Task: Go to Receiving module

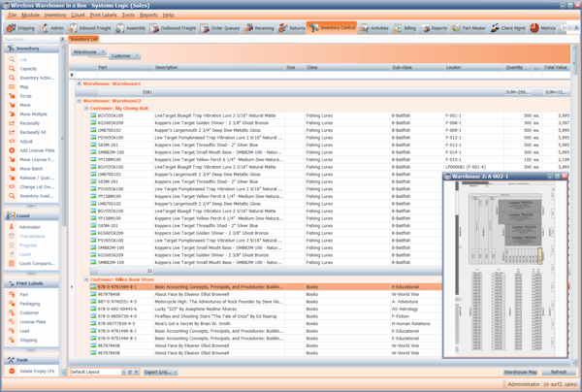Action: (x=259, y=28)
